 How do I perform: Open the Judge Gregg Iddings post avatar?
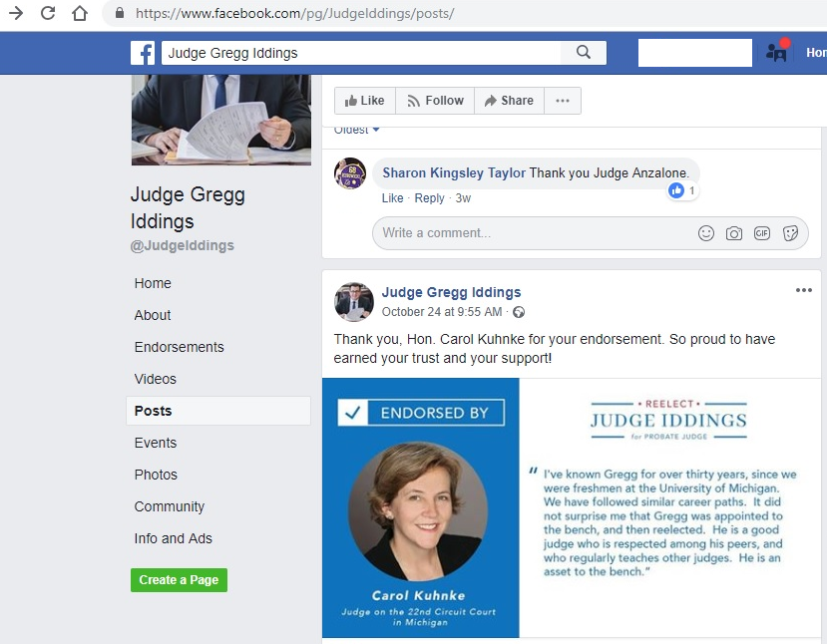pyautogui.click(x=354, y=302)
